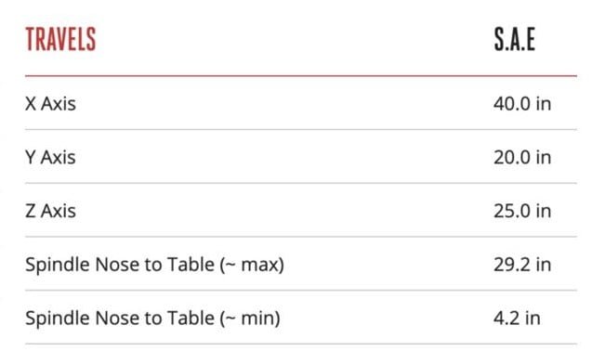The width and height of the screenshot is (605, 364).
Task: Click the 40.0 in value
Action: pyautogui.click(x=522, y=104)
